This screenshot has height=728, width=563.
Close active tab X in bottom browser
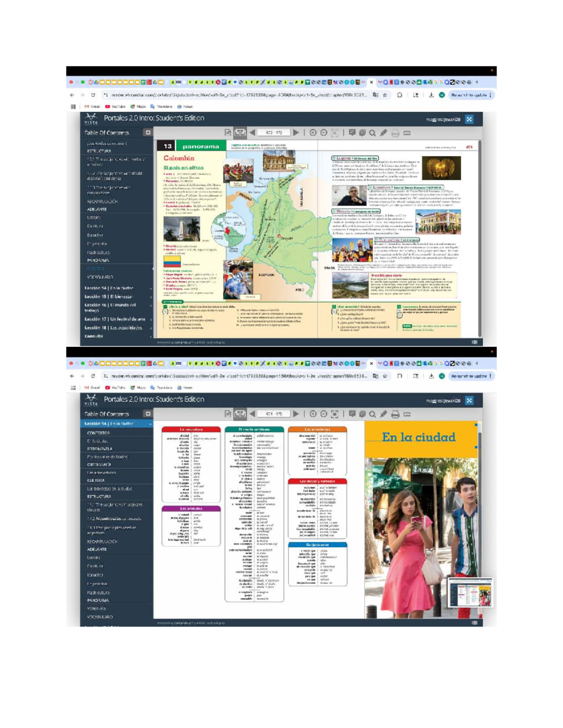pyautogui.click(x=372, y=363)
